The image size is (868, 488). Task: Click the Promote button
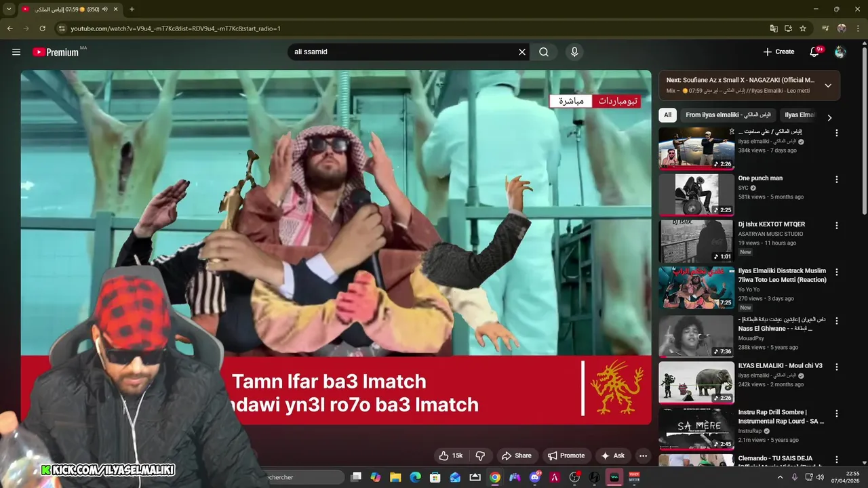pyautogui.click(x=566, y=456)
